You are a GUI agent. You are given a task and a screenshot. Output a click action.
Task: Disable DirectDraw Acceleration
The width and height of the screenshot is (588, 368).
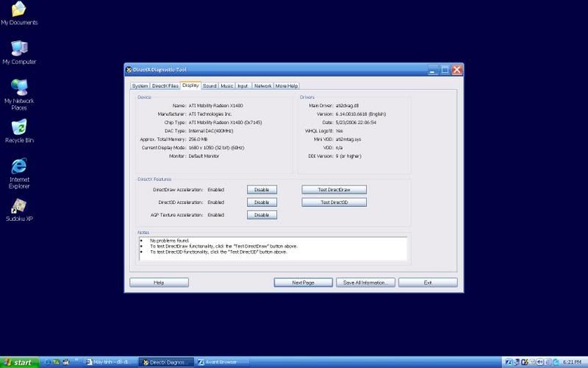coord(262,190)
